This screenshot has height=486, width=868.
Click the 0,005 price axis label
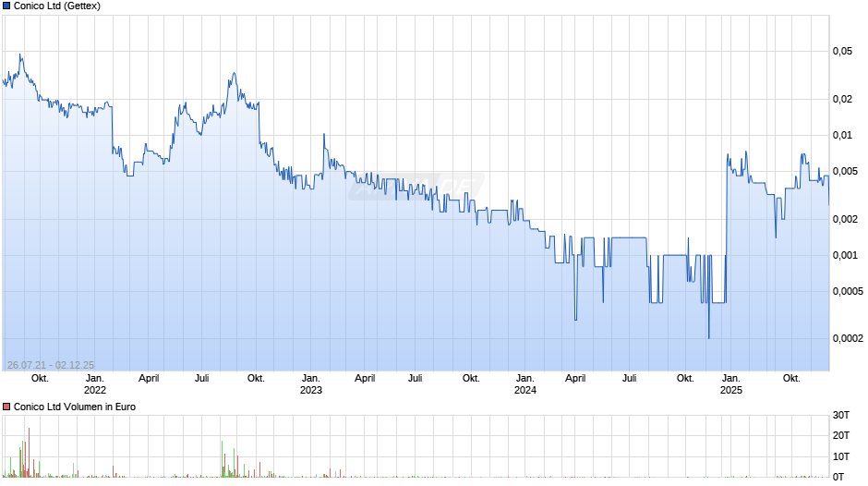pos(845,171)
